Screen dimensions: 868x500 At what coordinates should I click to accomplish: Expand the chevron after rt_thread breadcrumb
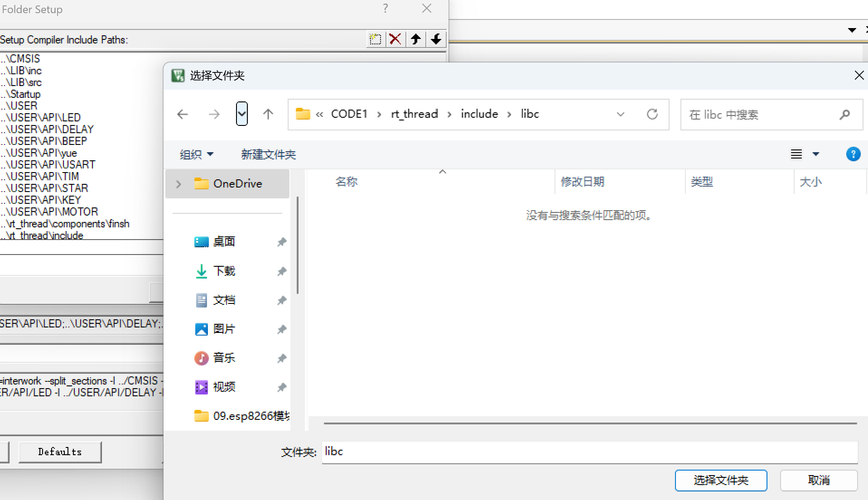(449, 114)
